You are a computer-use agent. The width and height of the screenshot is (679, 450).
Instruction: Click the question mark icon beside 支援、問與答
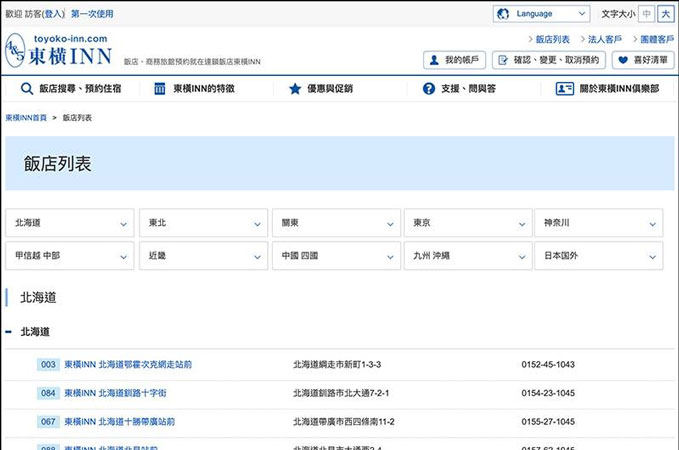(429, 89)
